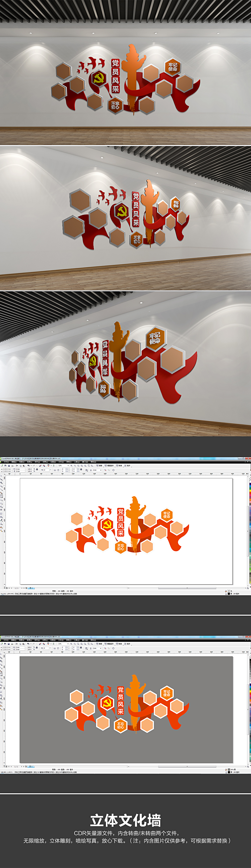Click Import icon in white-page window toolbar

40,465
